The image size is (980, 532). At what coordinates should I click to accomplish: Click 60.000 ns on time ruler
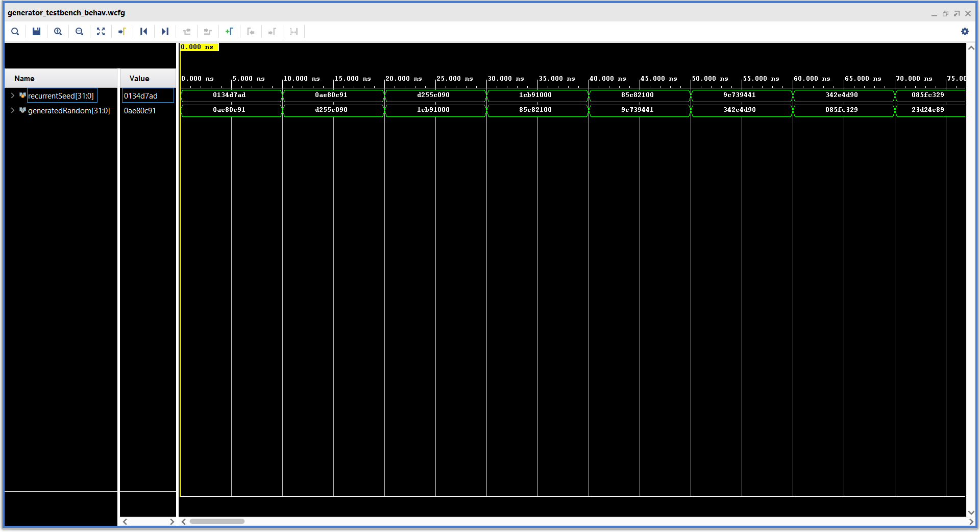pos(812,79)
